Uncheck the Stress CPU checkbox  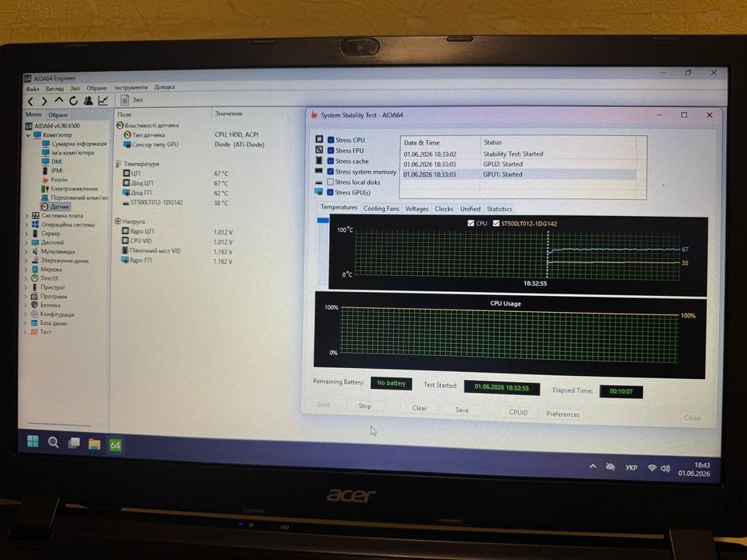[331, 140]
